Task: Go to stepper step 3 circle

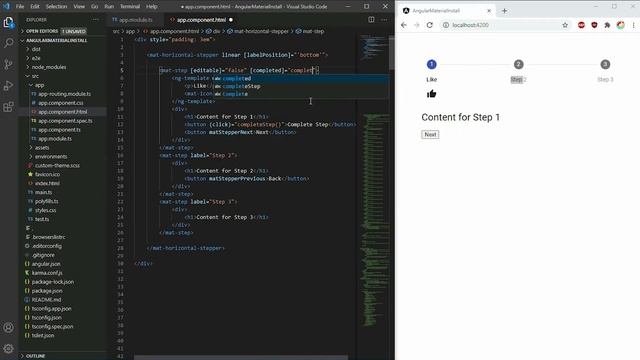Action: [605, 64]
